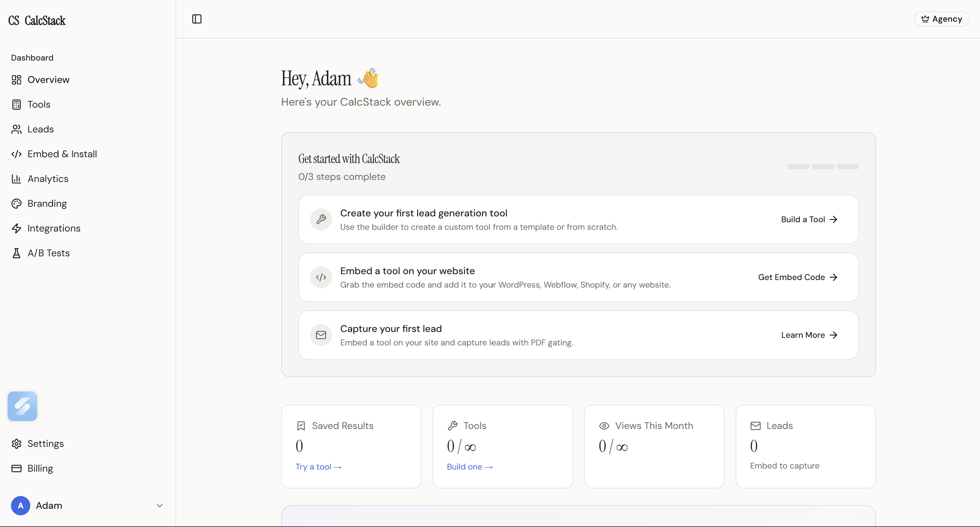Click the Build a Tool button
This screenshot has width=980, height=527.
pos(809,219)
